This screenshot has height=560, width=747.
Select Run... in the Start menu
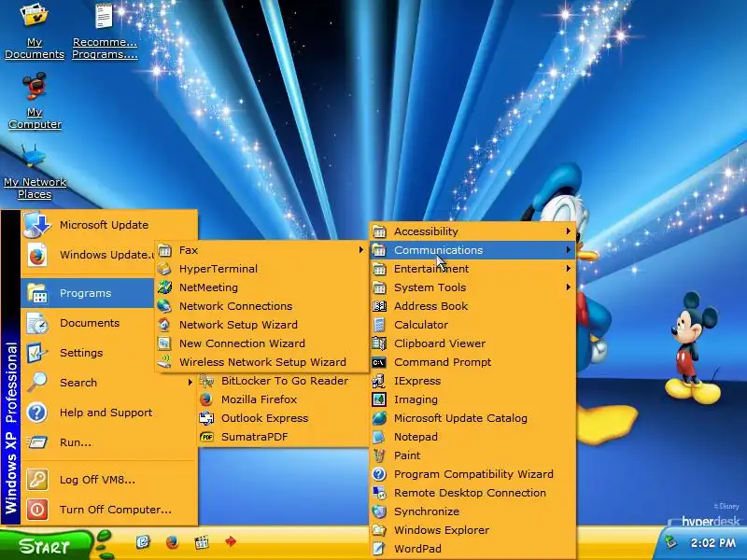point(109,442)
